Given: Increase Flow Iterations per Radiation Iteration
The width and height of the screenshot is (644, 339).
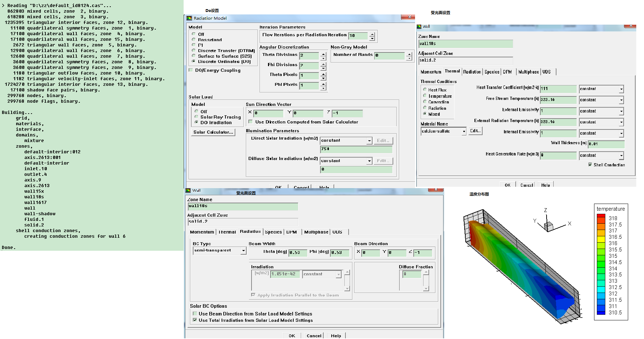Looking at the screenshot, I should click(x=372, y=34).
